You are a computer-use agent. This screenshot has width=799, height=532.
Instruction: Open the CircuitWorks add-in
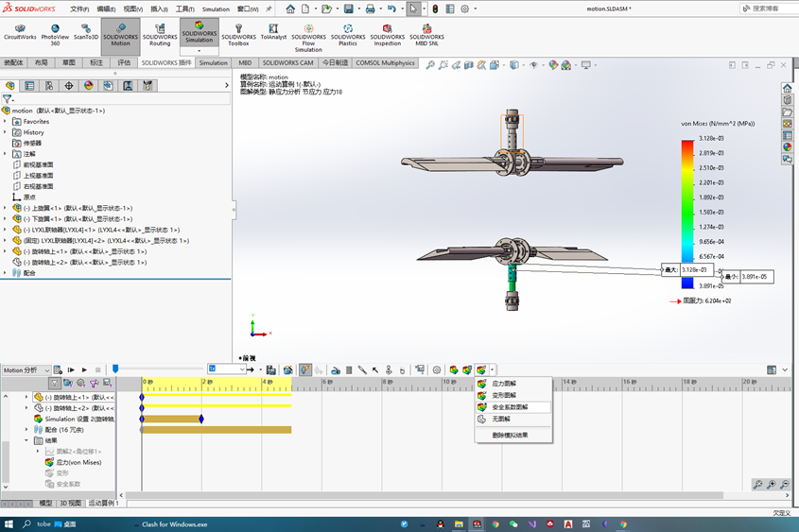click(20, 32)
